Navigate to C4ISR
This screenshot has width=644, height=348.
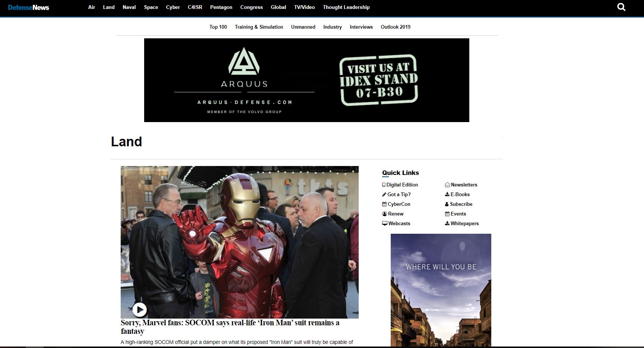point(195,7)
